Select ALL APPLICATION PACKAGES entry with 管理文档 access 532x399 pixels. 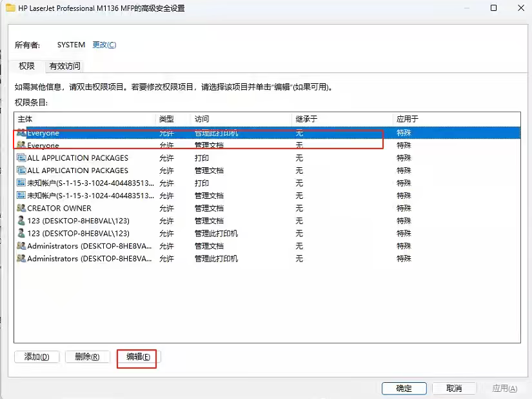268,170
